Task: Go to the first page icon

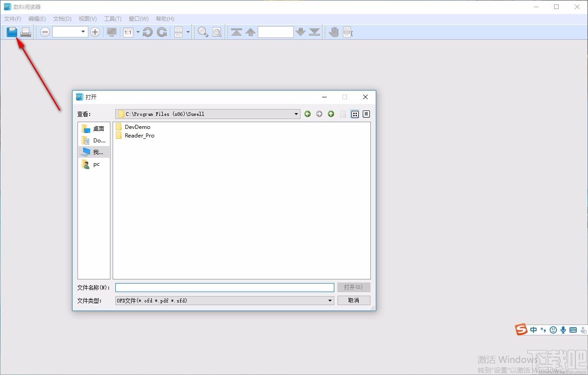Action: coord(237,32)
